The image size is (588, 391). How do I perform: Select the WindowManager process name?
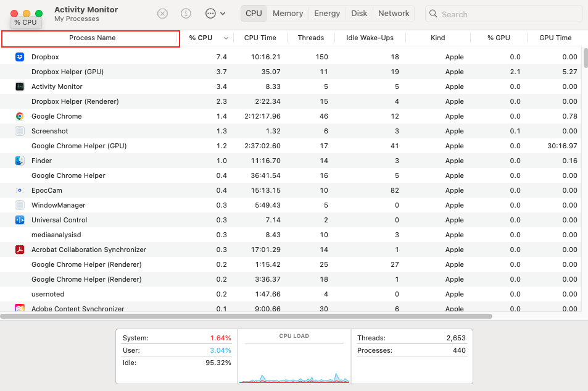click(x=59, y=205)
